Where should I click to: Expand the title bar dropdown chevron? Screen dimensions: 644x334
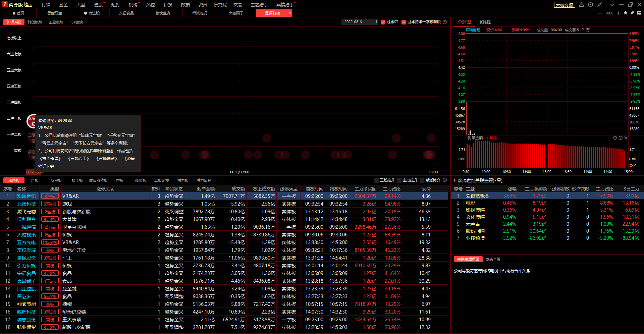[612, 5]
